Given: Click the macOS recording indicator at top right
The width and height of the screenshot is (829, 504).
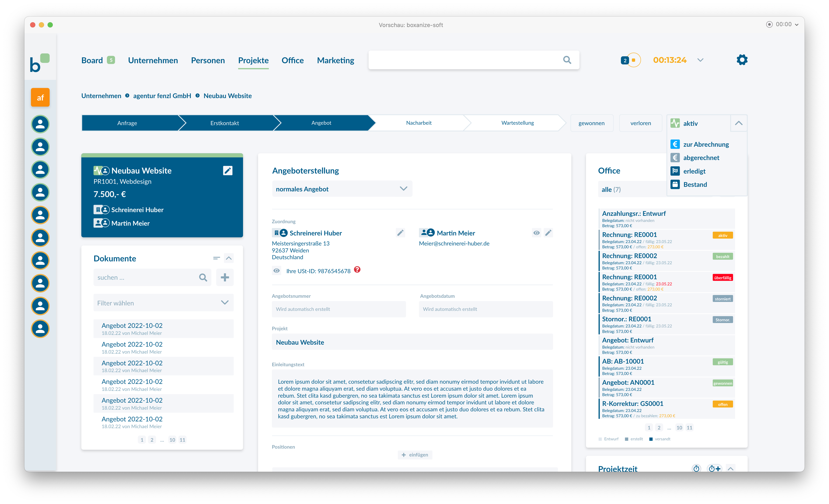Looking at the screenshot, I should (769, 24).
